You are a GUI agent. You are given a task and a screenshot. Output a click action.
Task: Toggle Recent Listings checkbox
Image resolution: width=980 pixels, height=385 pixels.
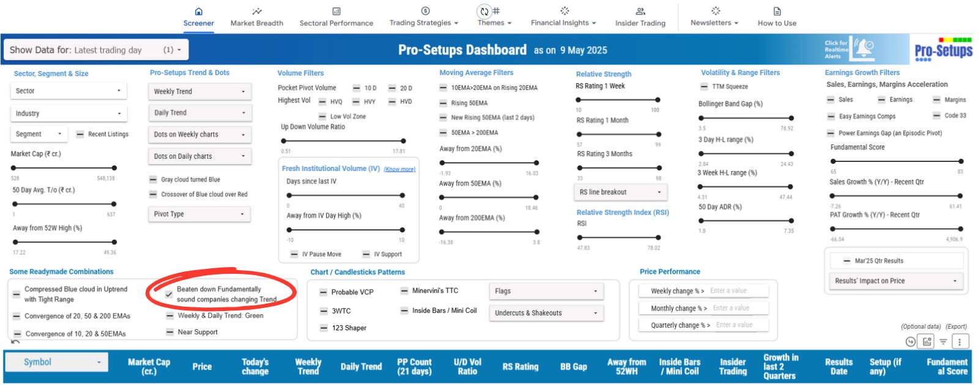80,134
